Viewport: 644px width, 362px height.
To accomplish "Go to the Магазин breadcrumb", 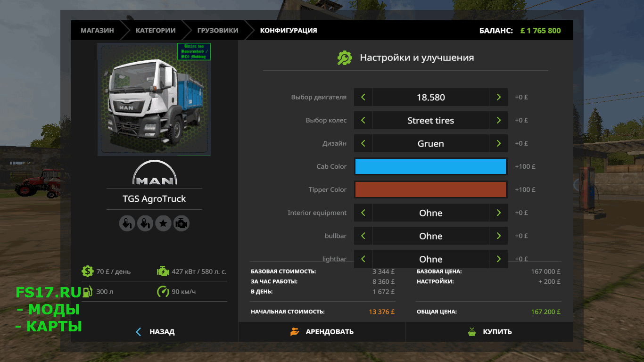I will tap(97, 30).
